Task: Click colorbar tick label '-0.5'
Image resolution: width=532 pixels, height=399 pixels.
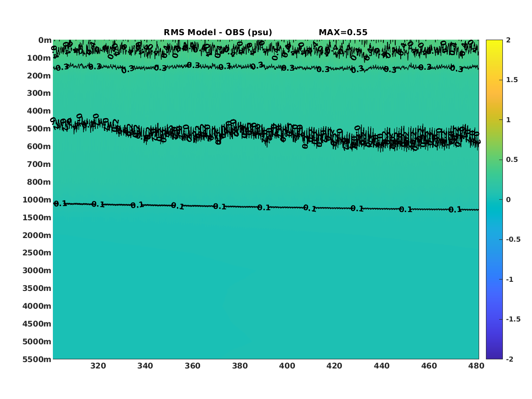Action: pos(513,239)
